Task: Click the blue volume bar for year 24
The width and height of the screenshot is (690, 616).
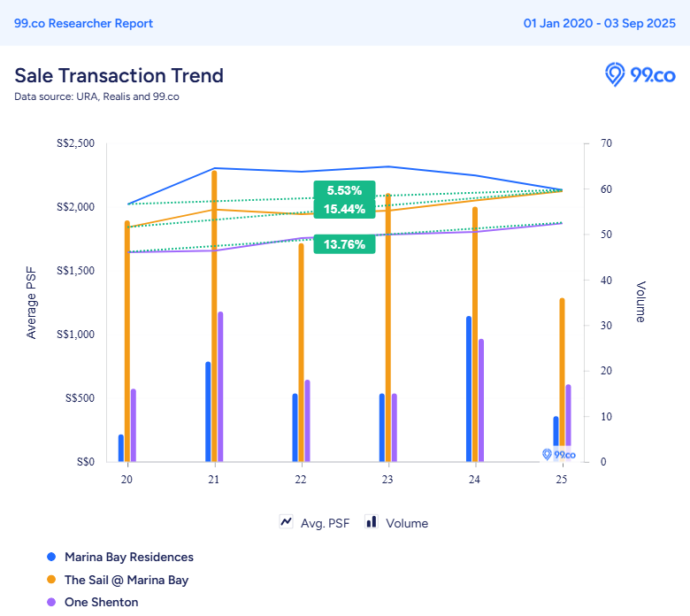Action: [469, 388]
